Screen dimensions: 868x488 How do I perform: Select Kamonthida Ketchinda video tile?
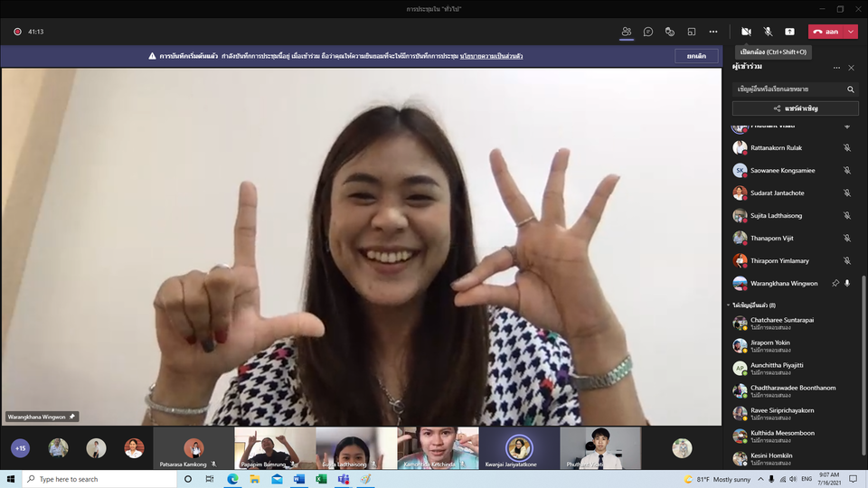[x=438, y=448]
